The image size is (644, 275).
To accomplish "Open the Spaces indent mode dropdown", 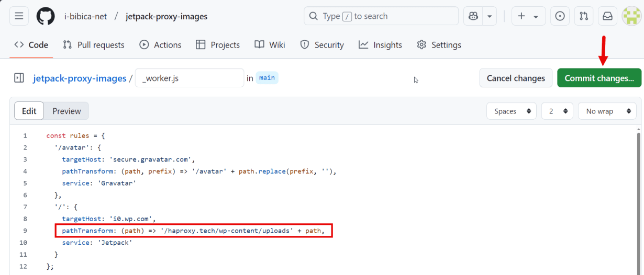I will pyautogui.click(x=512, y=111).
